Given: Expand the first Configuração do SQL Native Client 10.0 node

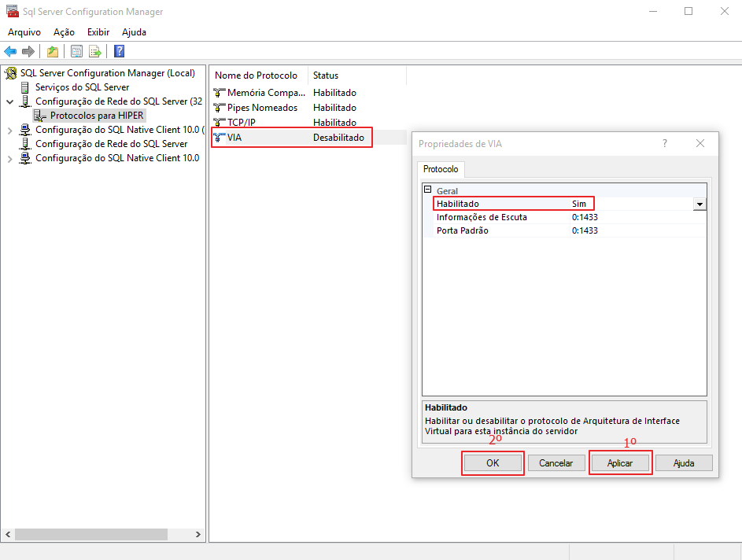Looking at the screenshot, I should 9,131.
